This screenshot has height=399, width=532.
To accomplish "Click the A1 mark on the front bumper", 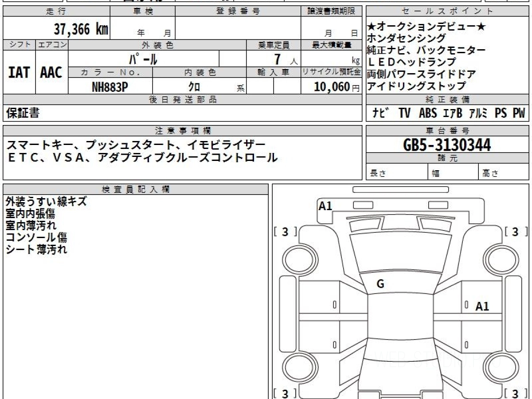I will click(325, 206).
